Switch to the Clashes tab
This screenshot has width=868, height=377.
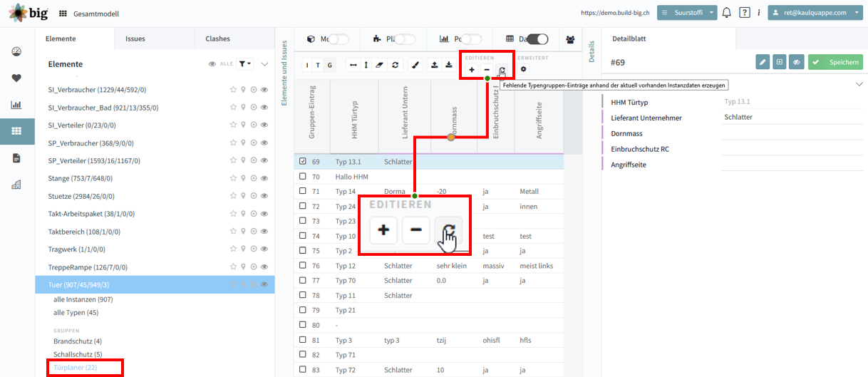coord(218,39)
